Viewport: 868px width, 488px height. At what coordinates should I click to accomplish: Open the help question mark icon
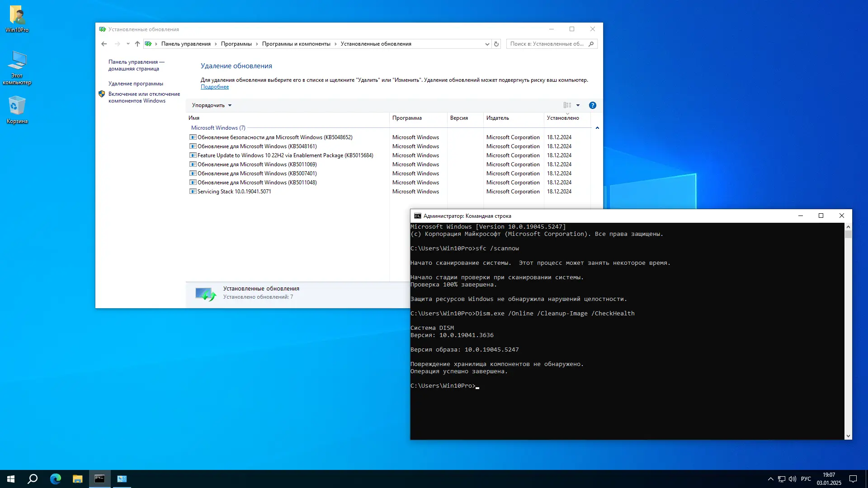click(592, 105)
